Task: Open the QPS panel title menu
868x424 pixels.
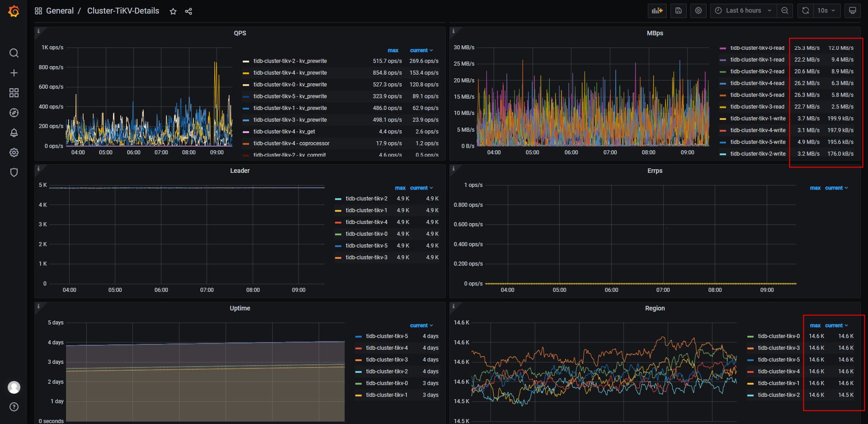Action: tap(240, 33)
